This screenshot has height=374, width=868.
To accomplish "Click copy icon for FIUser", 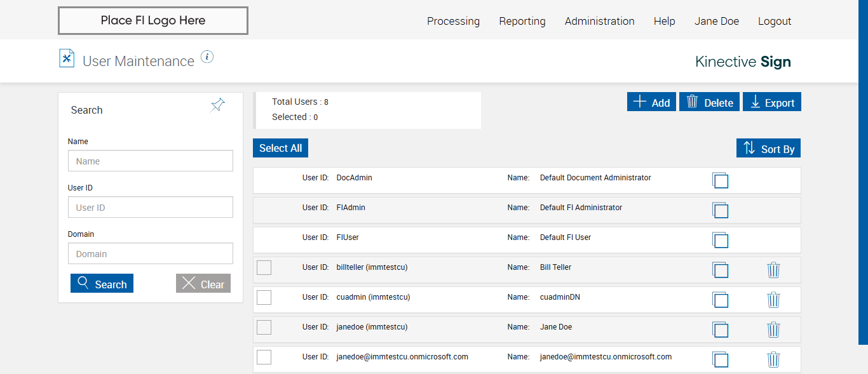I will (x=720, y=240).
